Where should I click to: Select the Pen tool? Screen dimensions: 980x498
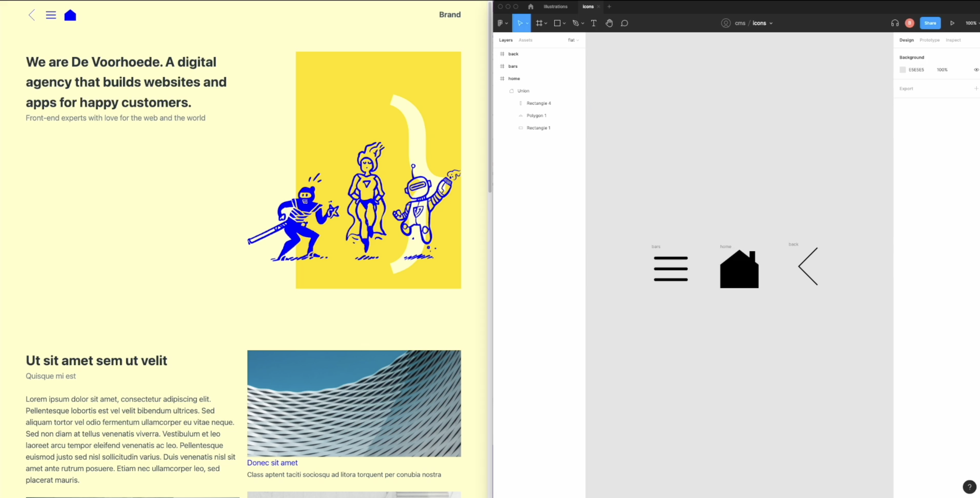click(576, 23)
